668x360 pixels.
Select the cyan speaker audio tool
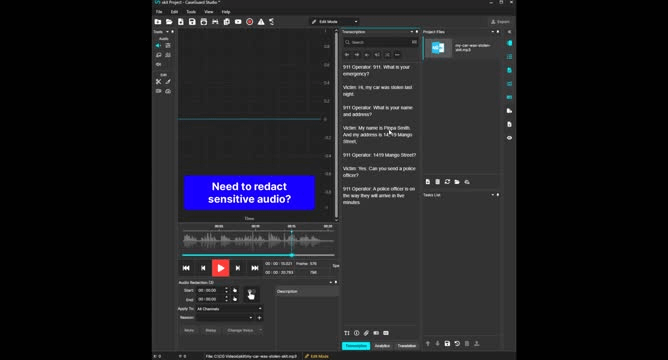click(158, 46)
